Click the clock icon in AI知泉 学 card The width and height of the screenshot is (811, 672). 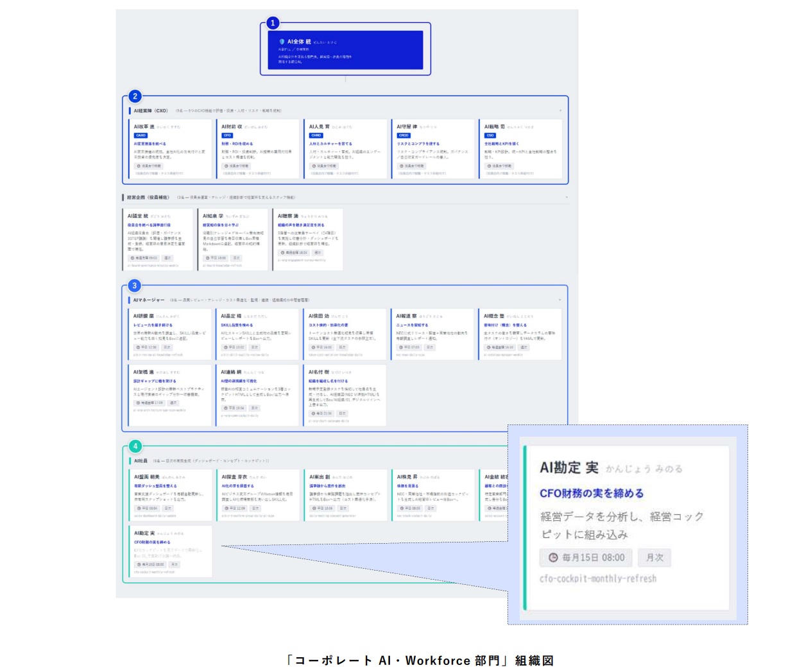207,258
